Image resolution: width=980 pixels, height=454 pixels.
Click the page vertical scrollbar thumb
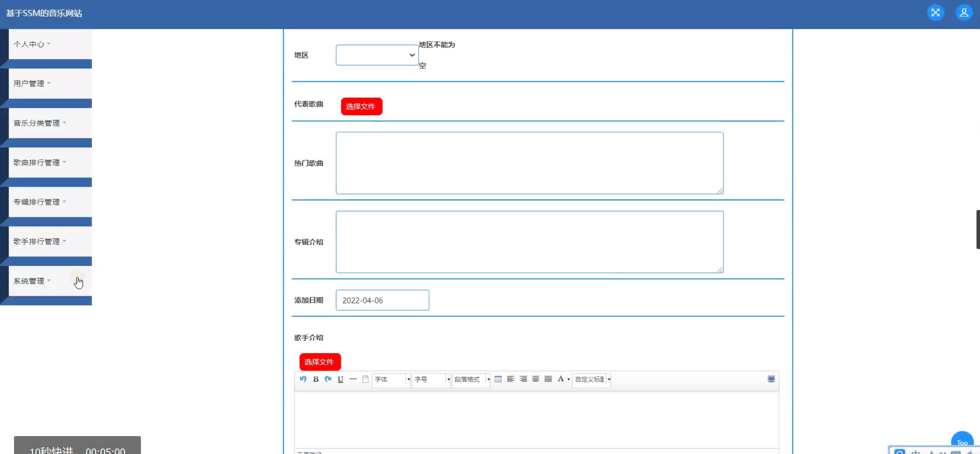pos(978,229)
